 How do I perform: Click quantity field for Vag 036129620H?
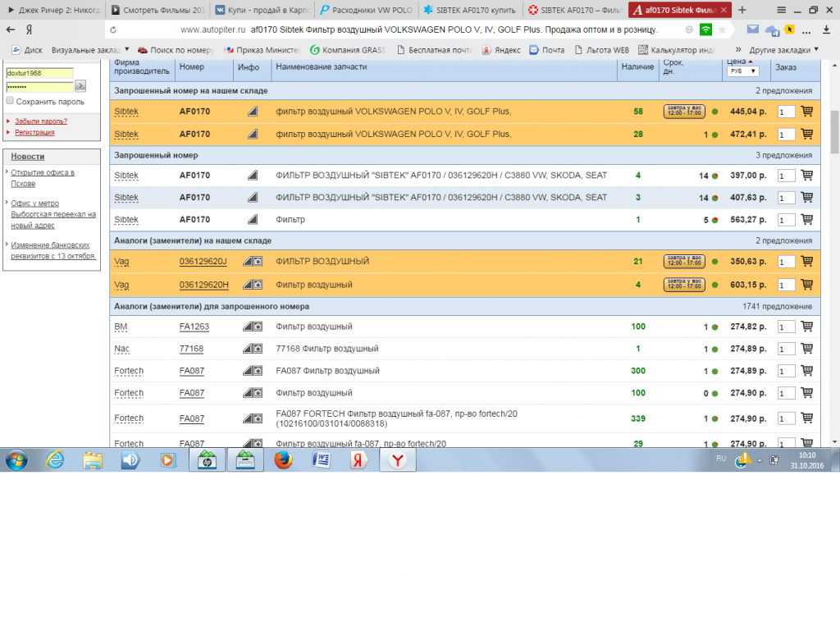[x=786, y=286]
